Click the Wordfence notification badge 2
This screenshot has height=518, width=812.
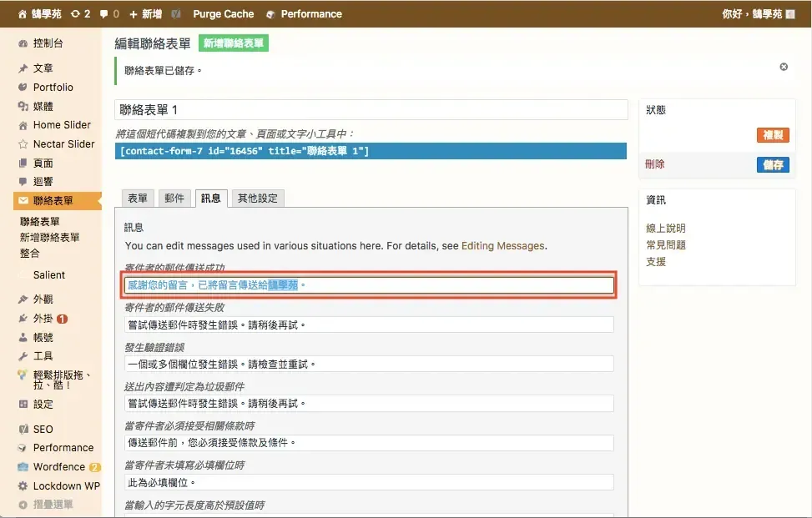(94, 467)
